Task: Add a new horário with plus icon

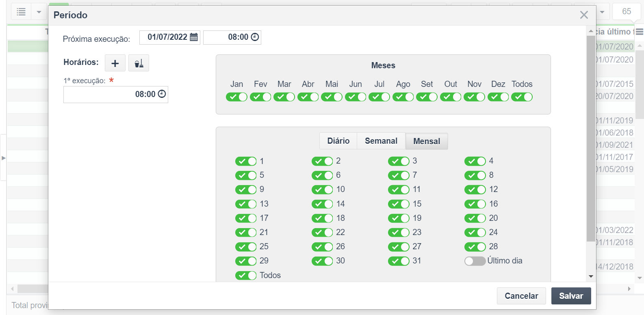Action: [x=115, y=63]
